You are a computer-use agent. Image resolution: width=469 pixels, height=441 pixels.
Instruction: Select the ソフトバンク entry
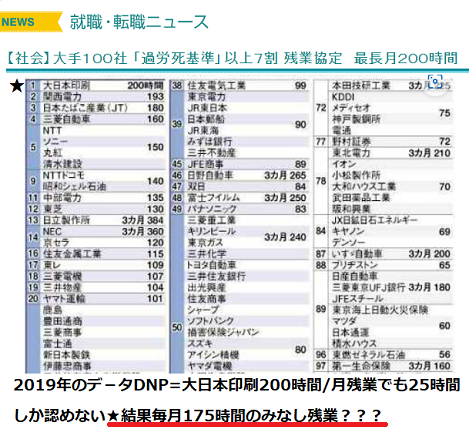pos(210,321)
